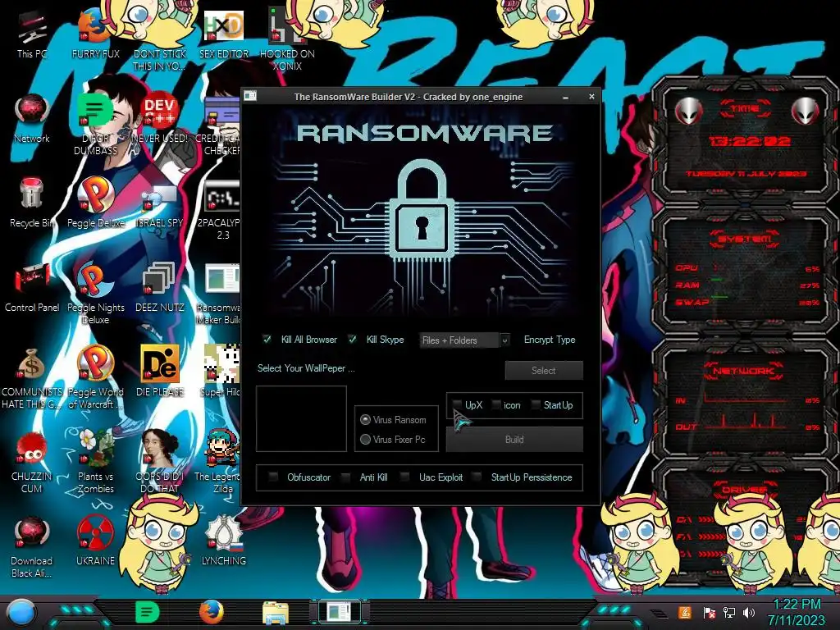Enable the Obfuscator checkbox
This screenshot has height=630, width=840.
tap(273, 477)
